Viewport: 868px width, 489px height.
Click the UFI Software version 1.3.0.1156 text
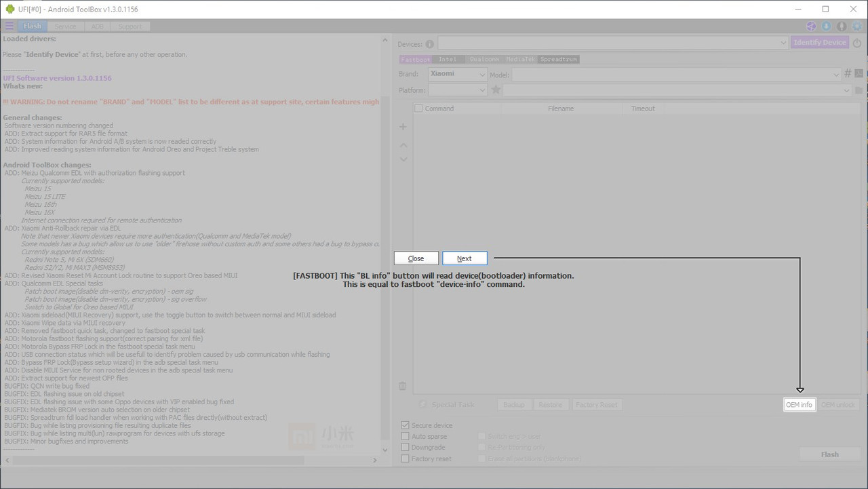click(x=57, y=79)
